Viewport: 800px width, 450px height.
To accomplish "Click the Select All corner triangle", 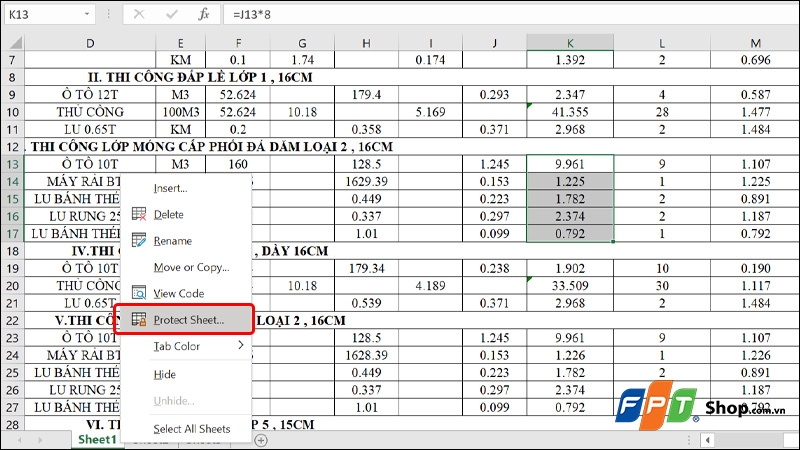I will coord(15,42).
